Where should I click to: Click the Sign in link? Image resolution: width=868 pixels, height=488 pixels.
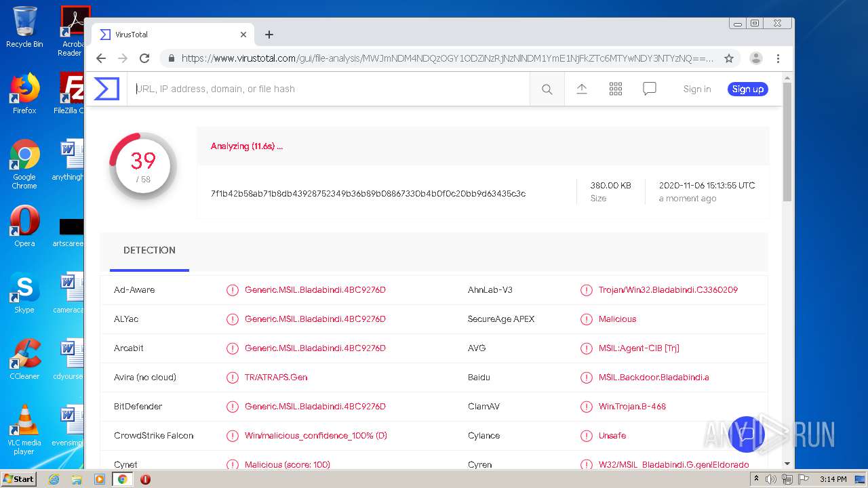pos(697,89)
